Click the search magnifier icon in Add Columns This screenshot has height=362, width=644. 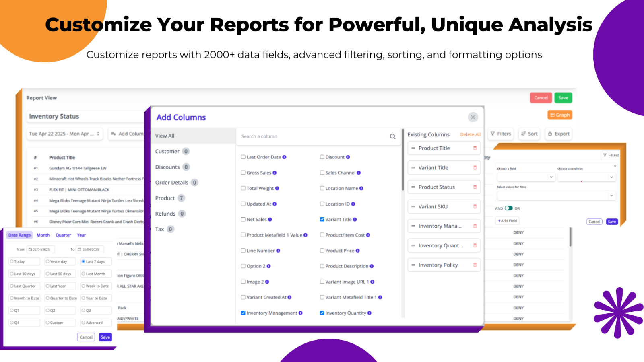pyautogui.click(x=392, y=136)
